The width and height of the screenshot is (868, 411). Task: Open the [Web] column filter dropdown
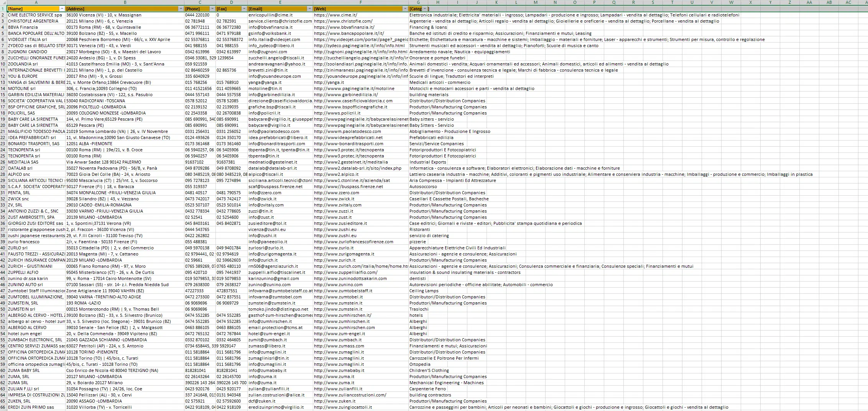(x=405, y=9)
